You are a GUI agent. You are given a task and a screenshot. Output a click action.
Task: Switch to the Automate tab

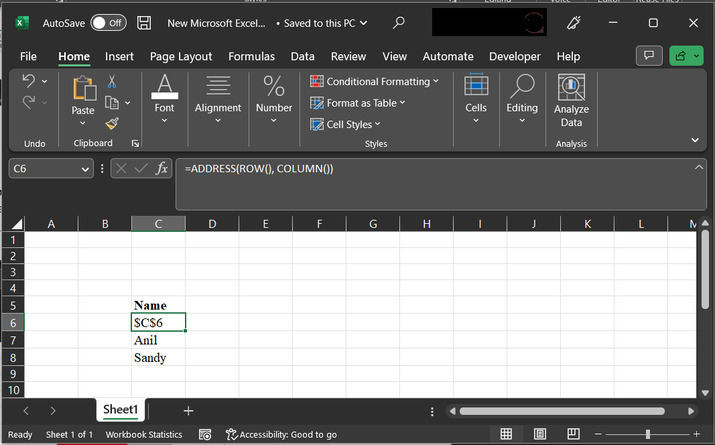point(448,57)
